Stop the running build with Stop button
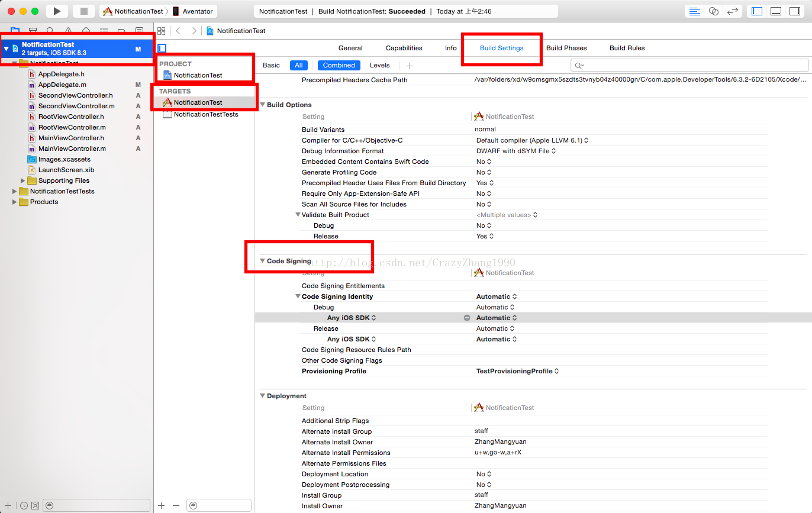 click(x=83, y=11)
